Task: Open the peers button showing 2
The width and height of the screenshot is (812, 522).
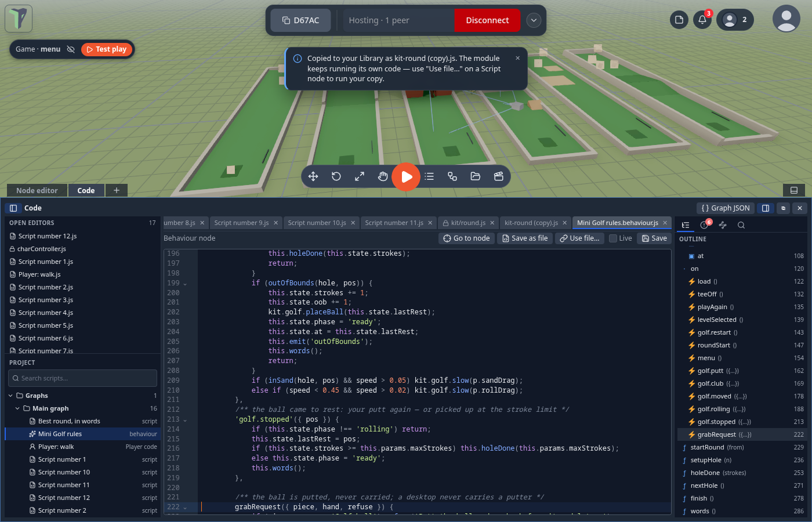Action: pos(735,20)
